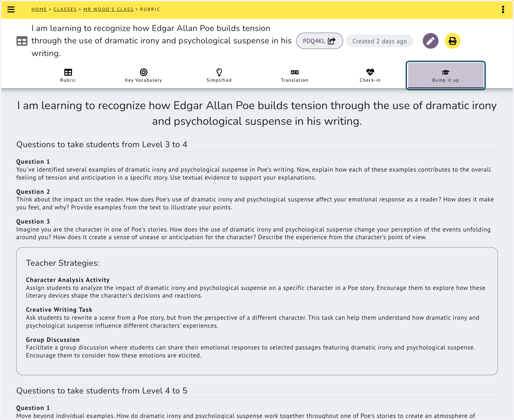Click the Creative Writing Task heading
The image size is (514, 420).
point(59,310)
